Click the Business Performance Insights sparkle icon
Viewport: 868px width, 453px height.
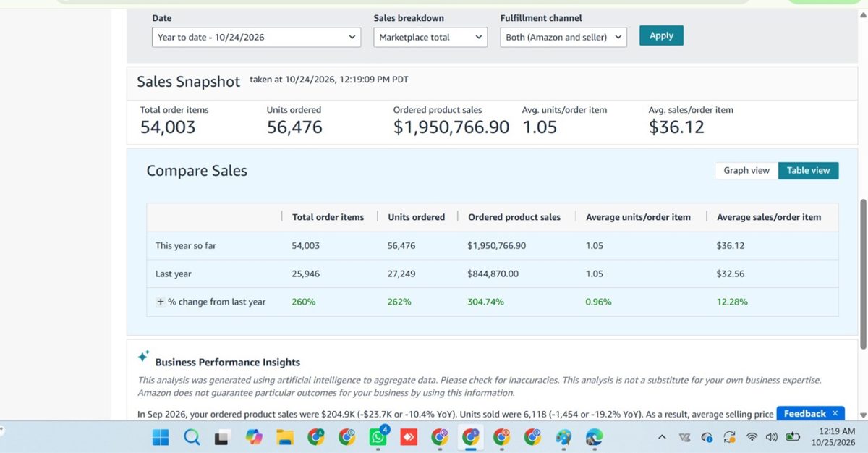[x=144, y=357]
